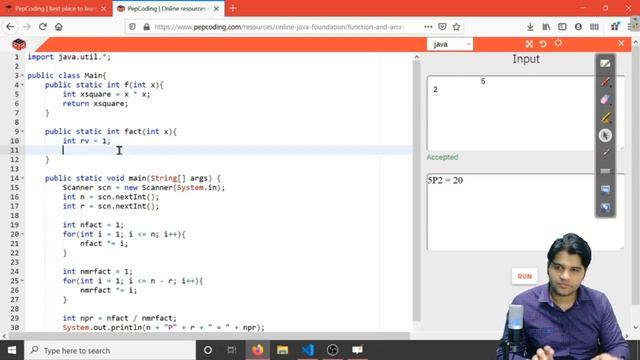Open the Windows Start menu

click(x=12, y=350)
